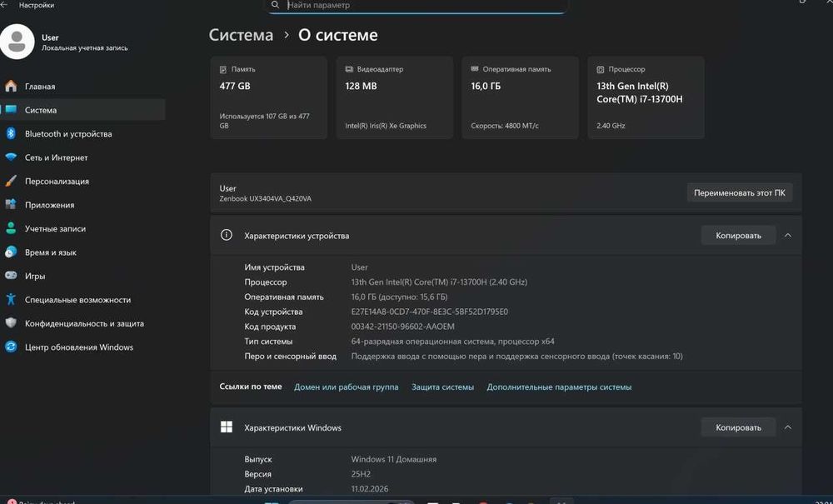Image resolution: width=833 pixels, height=504 pixels.
Task: Click the Система breadcrumb in the header
Action: click(242, 35)
